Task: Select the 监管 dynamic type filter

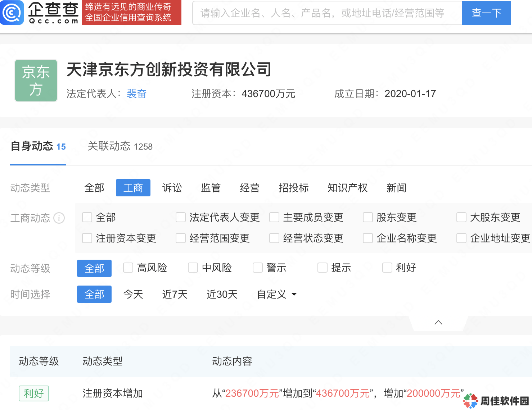Action: click(x=211, y=188)
